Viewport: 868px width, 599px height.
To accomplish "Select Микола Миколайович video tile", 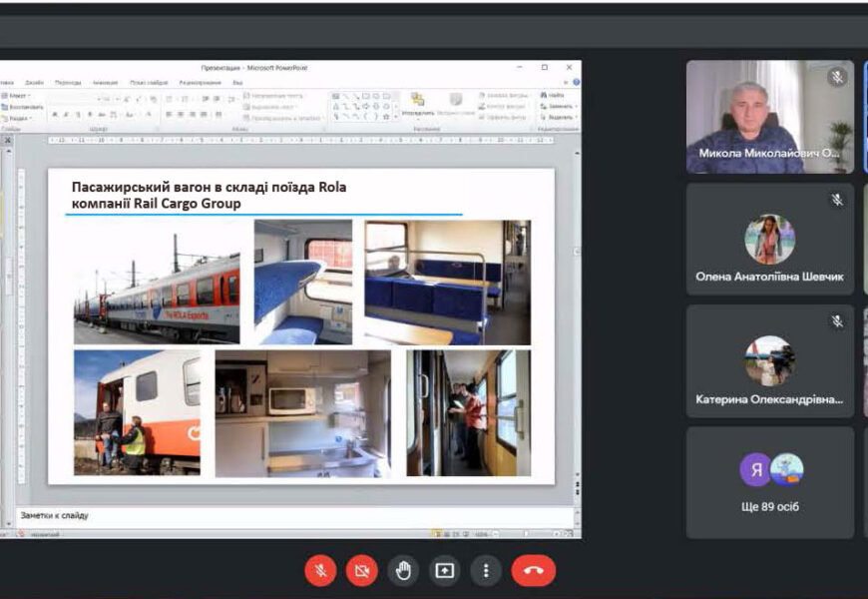I will click(x=769, y=117).
